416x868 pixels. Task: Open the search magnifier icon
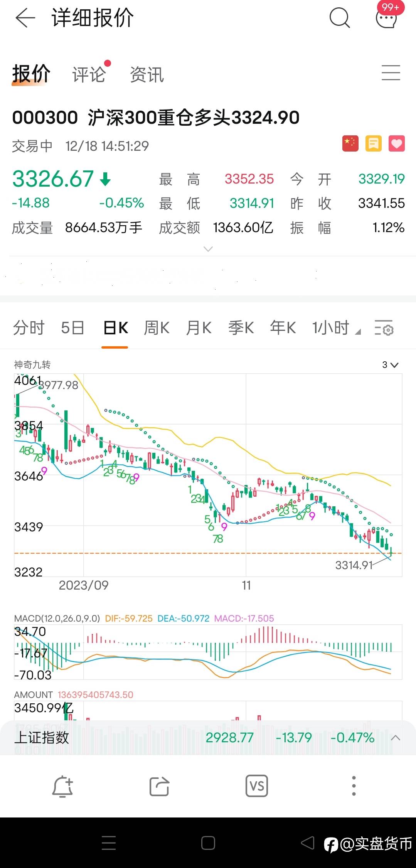[340, 18]
